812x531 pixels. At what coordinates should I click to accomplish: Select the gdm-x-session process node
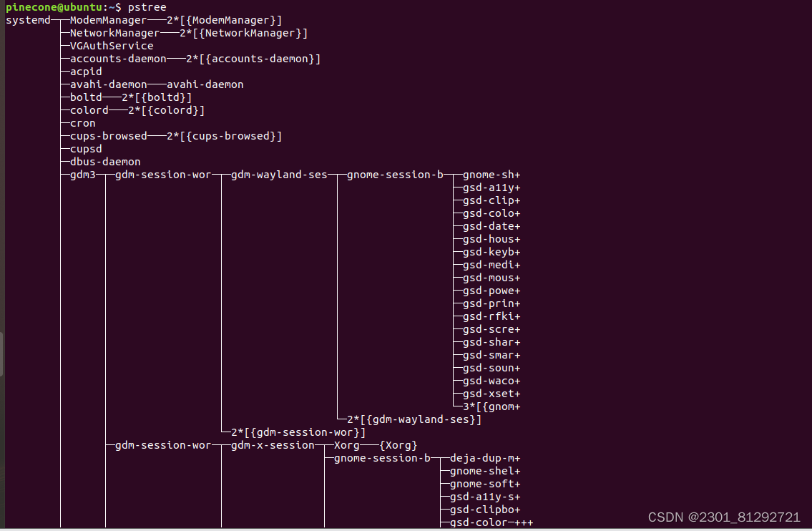click(273, 446)
